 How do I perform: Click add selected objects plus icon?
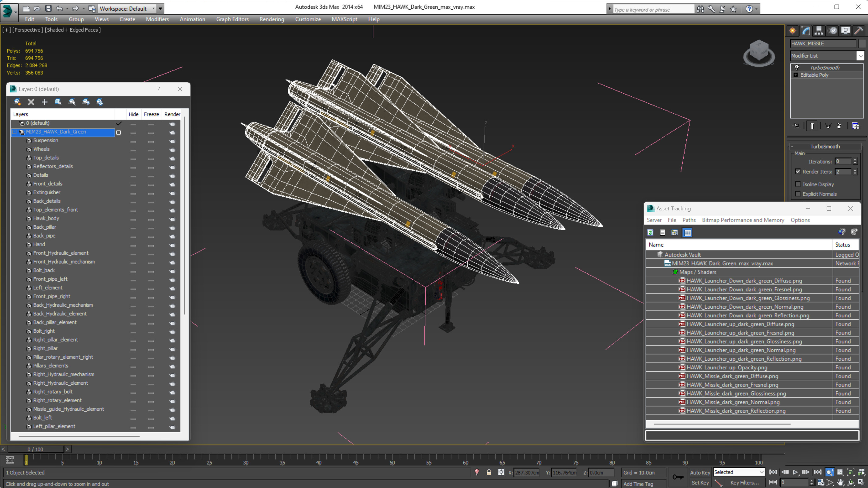(44, 102)
